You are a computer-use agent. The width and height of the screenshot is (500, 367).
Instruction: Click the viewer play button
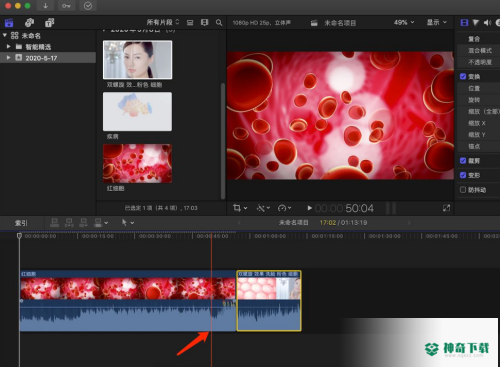309,208
